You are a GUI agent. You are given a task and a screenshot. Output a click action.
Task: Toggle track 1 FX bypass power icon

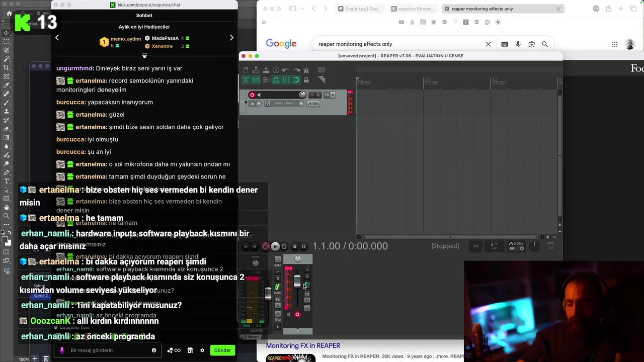coord(333,95)
